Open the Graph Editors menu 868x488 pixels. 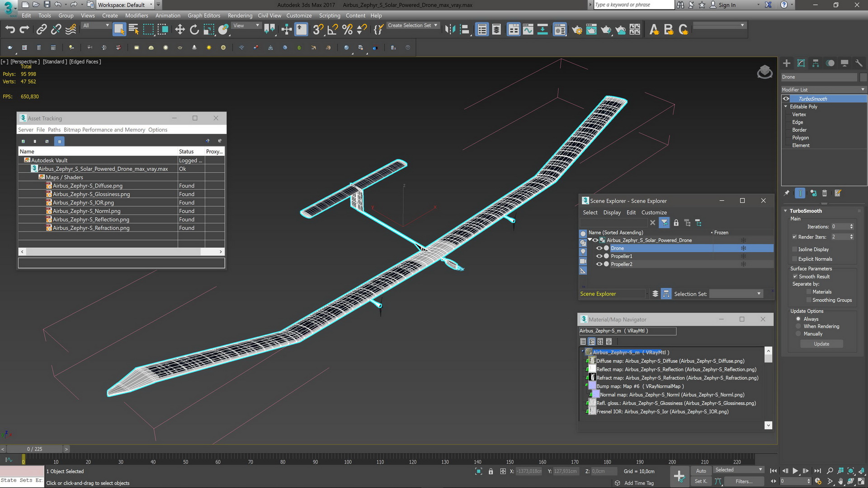[204, 15]
